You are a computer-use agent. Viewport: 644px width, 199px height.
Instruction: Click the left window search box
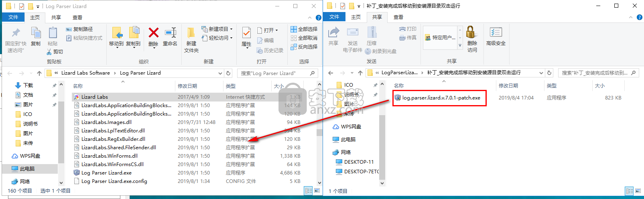[x=278, y=73]
